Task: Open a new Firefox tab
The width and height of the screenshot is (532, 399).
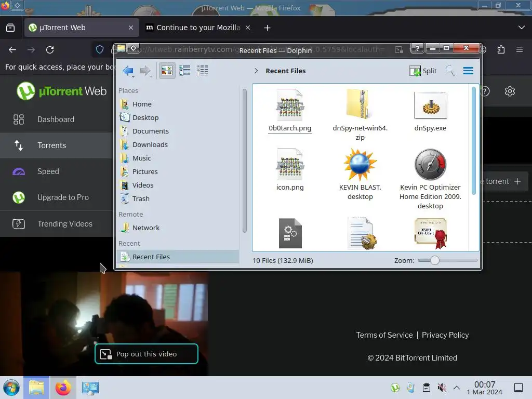Action: (x=268, y=28)
